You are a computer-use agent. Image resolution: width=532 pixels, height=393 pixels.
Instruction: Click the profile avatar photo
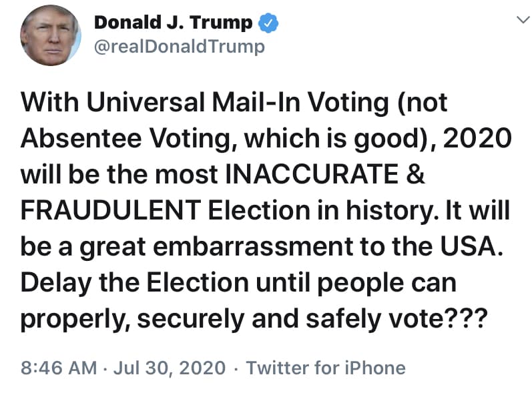tap(51, 41)
